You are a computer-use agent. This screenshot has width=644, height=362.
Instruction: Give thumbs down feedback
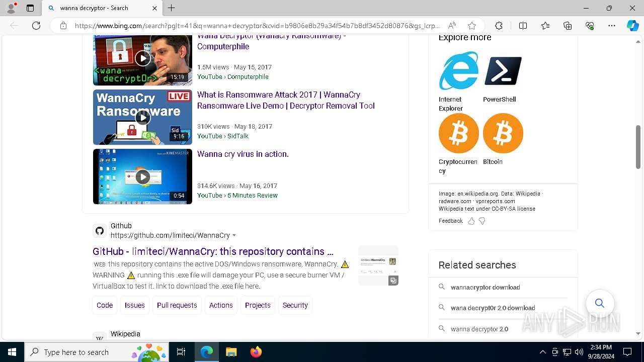click(x=482, y=221)
